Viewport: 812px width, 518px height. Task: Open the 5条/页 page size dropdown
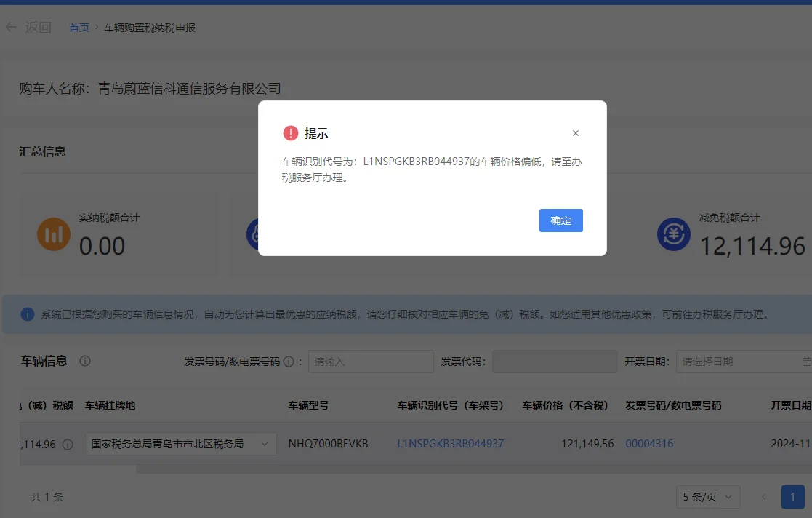pos(707,497)
